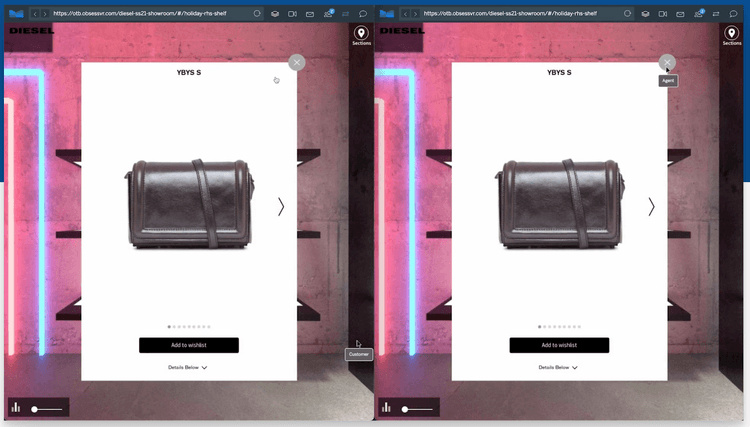Image resolution: width=750 pixels, height=427 pixels.
Task: Close the YBYS S popup in left window
Action: pyautogui.click(x=296, y=62)
